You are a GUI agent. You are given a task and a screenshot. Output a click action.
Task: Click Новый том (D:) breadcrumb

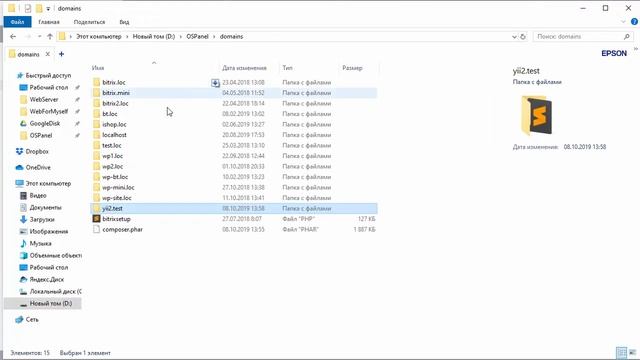(154, 37)
